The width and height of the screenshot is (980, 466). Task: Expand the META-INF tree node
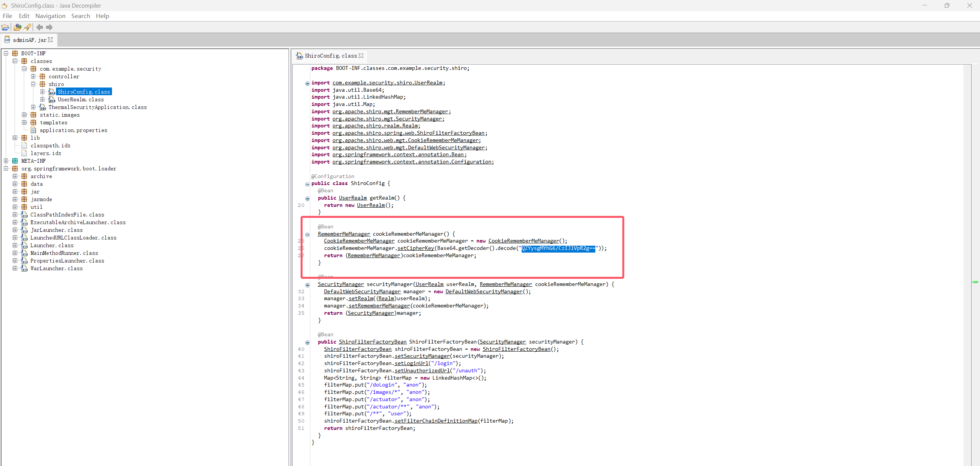coord(6,161)
